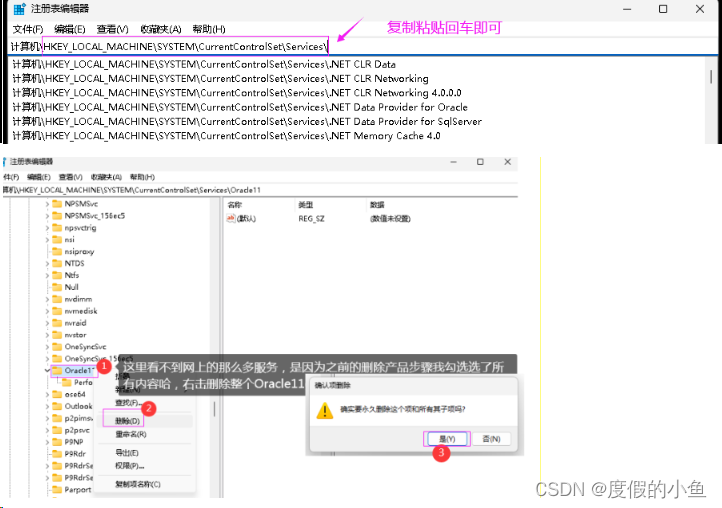This screenshot has width=722, height=508.
Task: Open the 查看(V) menu in the top window
Action: (112, 29)
